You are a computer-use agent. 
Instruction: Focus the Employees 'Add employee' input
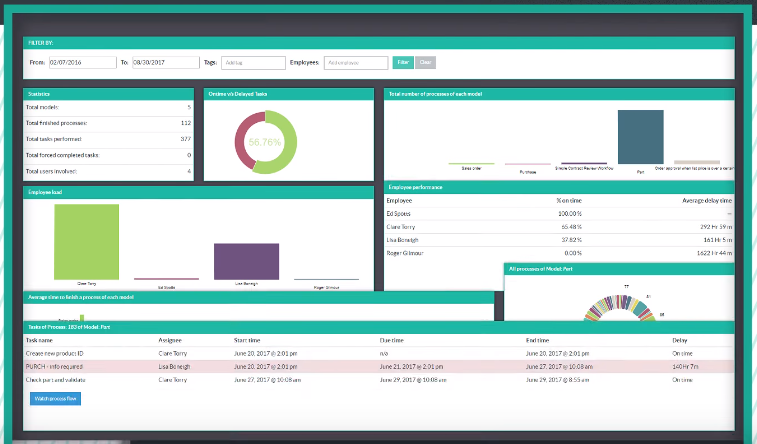point(356,63)
